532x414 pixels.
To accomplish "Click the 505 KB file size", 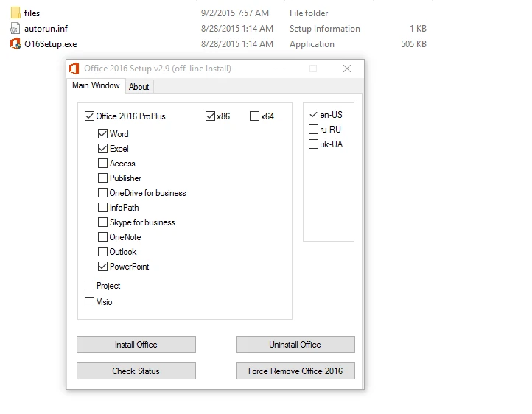I will 413,44.
